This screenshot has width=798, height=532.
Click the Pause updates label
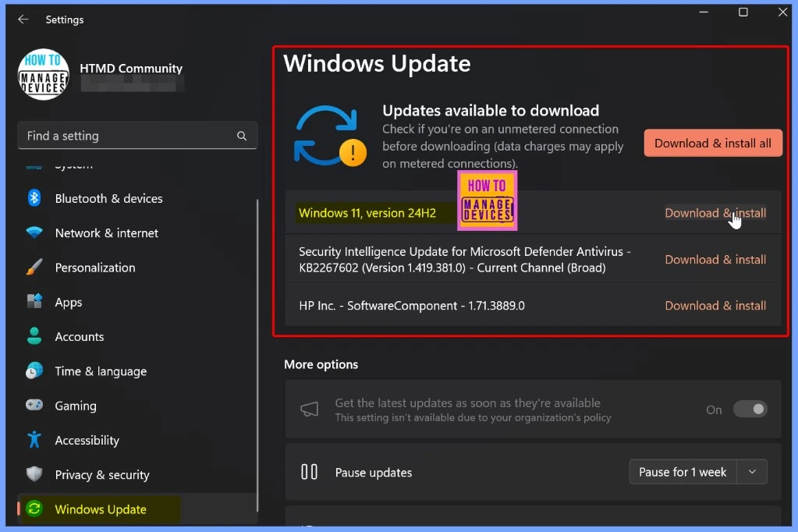pos(374,473)
